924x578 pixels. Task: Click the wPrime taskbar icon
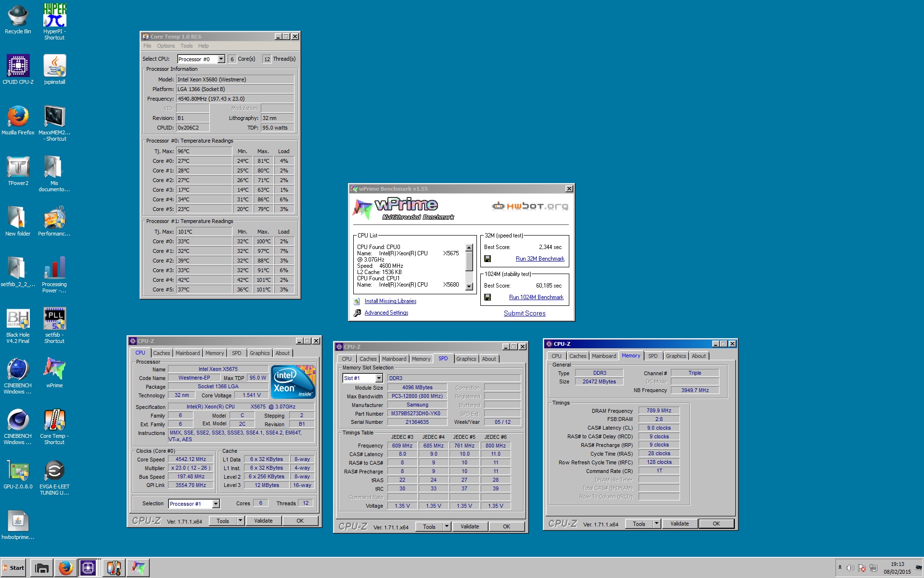coord(138,568)
